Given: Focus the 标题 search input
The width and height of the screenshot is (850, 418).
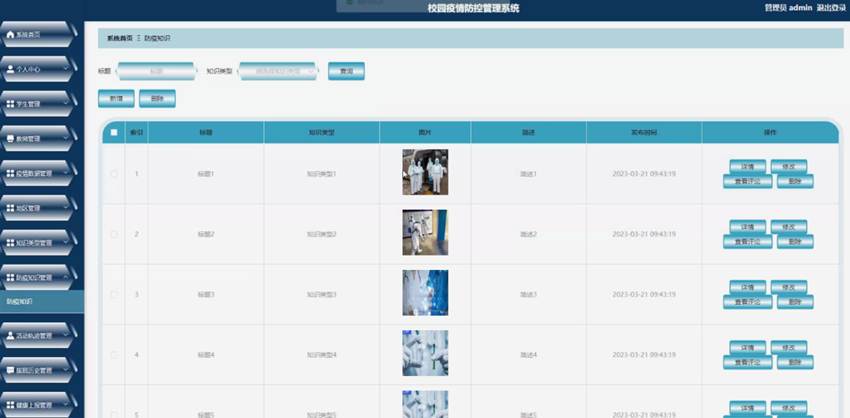Looking at the screenshot, I should pos(156,71).
